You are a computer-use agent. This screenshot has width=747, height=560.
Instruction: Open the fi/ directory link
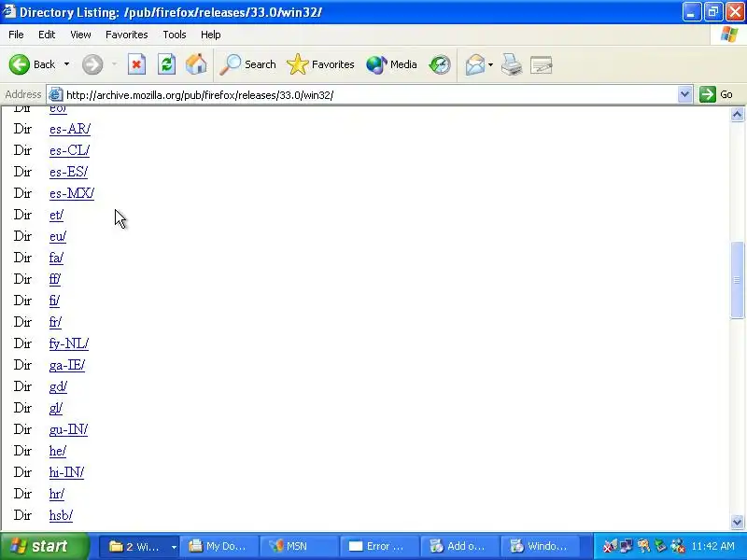click(x=54, y=301)
